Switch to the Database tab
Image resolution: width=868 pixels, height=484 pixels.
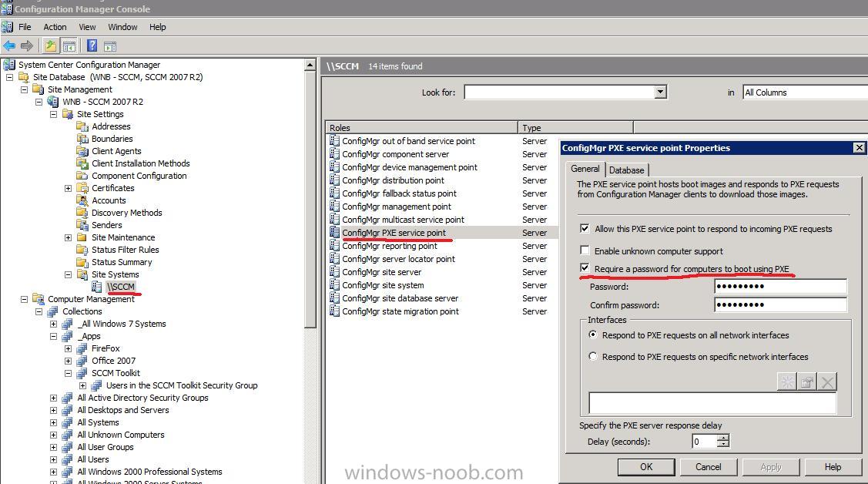click(x=627, y=170)
